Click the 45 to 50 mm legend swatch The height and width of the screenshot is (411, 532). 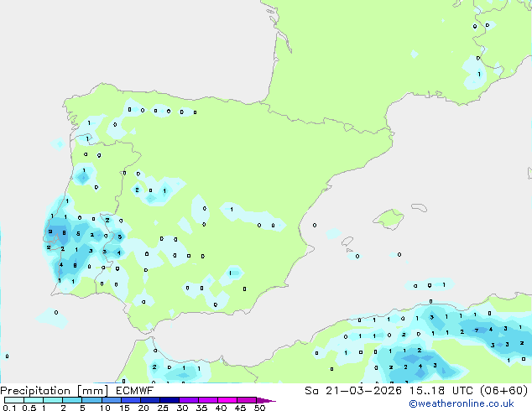click(247, 400)
